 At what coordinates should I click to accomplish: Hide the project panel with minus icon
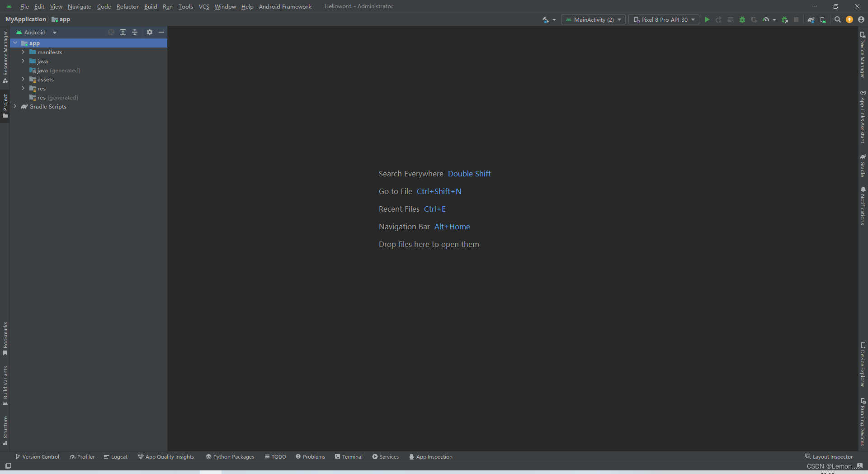(161, 32)
